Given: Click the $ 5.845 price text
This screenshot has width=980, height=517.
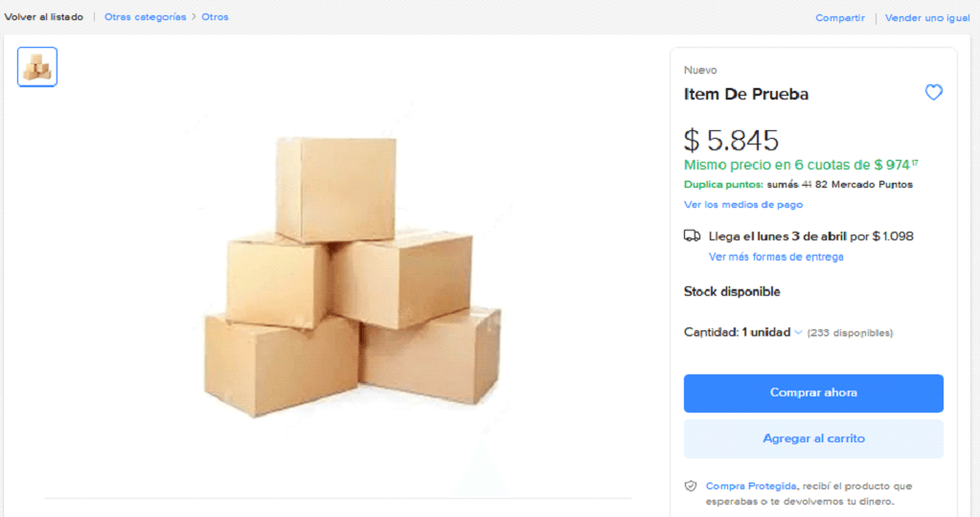Looking at the screenshot, I should (x=731, y=140).
